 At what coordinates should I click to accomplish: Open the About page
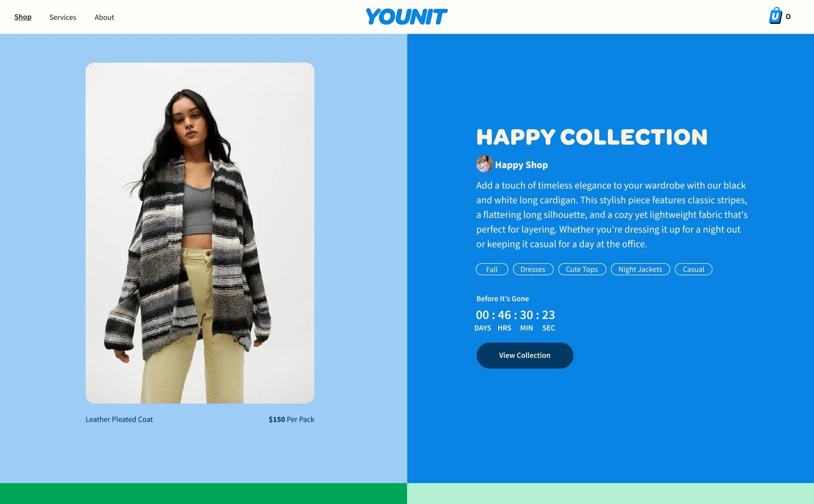pos(104,17)
